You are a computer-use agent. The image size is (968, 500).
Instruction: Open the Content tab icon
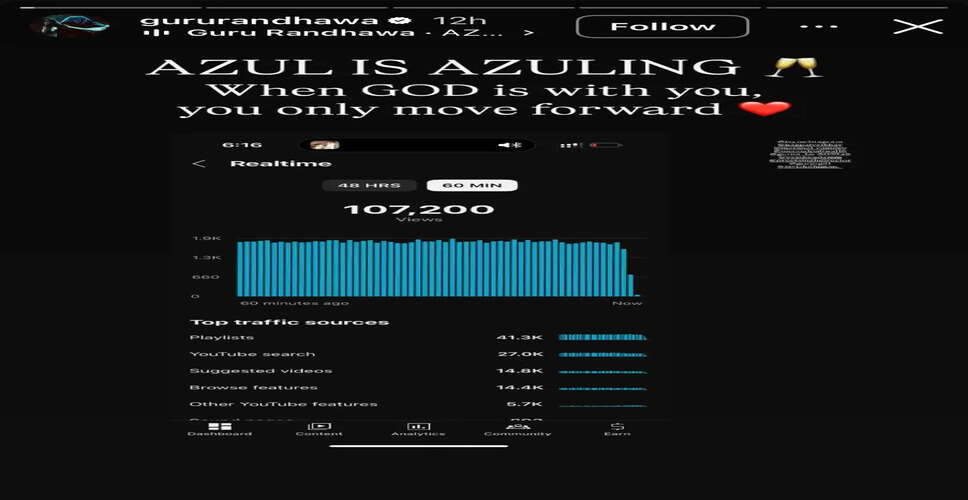click(x=319, y=426)
